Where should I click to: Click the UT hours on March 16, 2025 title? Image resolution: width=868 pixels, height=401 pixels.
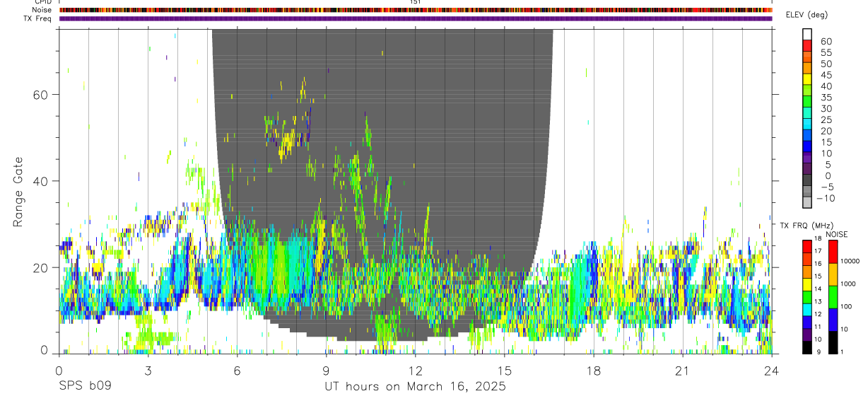click(415, 387)
